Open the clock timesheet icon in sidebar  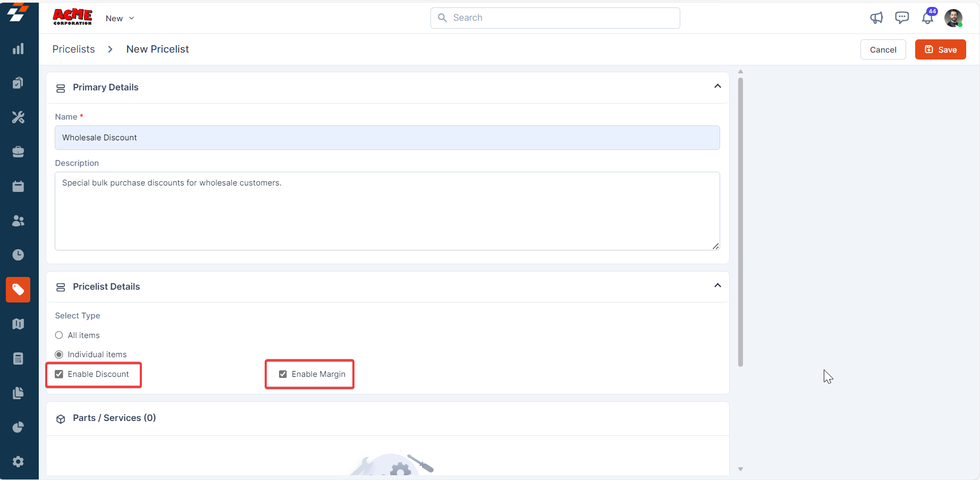(x=18, y=255)
